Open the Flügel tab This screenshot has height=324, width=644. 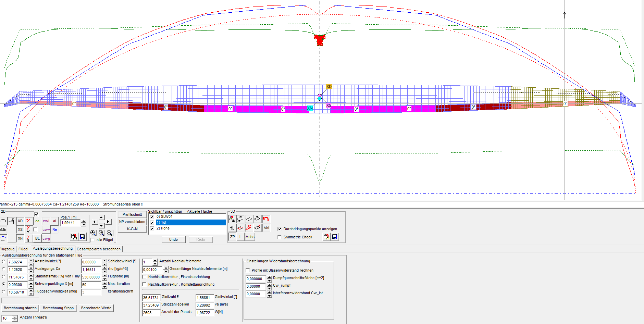23,249
